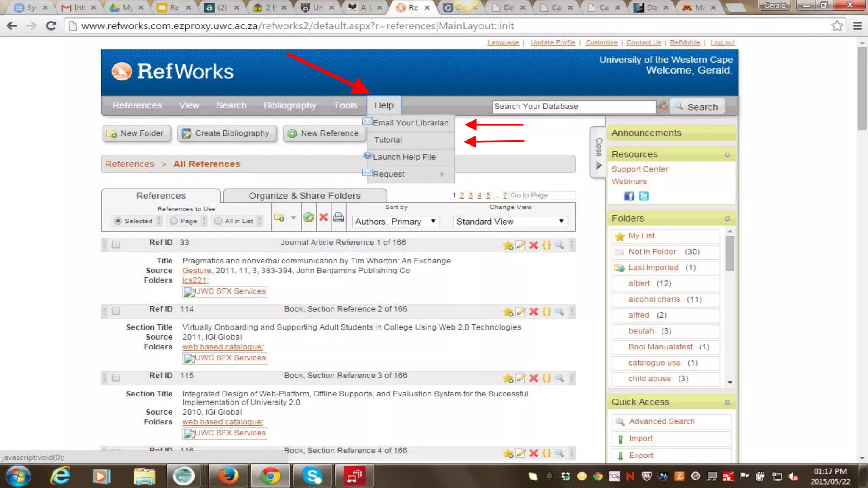
Task: Click the red delete X in references toolbar
Action: pos(323,217)
